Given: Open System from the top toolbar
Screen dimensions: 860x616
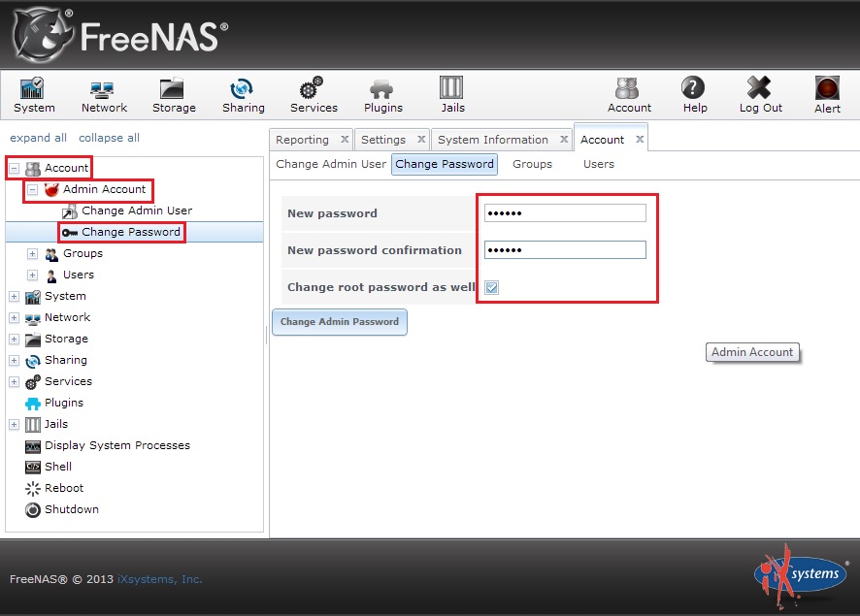Looking at the screenshot, I should click(34, 95).
